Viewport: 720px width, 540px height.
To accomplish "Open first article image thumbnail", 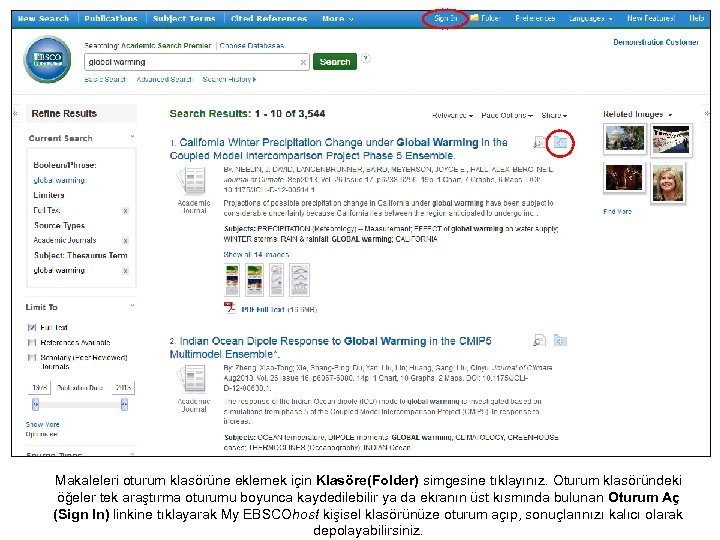I will [x=232, y=280].
